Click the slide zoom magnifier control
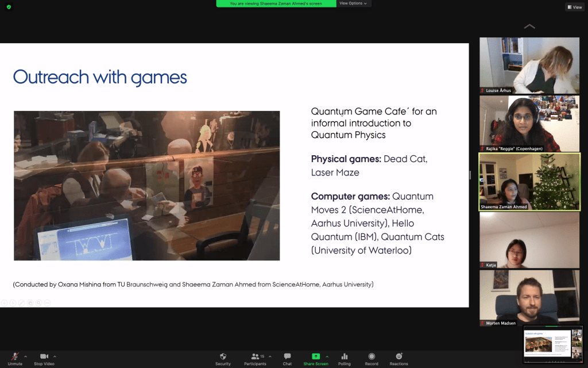Image resolution: width=588 pixels, height=368 pixels. tap(38, 303)
